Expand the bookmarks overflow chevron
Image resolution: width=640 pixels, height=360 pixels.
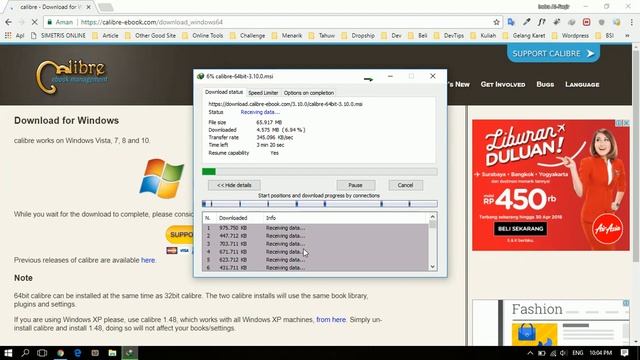[627, 36]
